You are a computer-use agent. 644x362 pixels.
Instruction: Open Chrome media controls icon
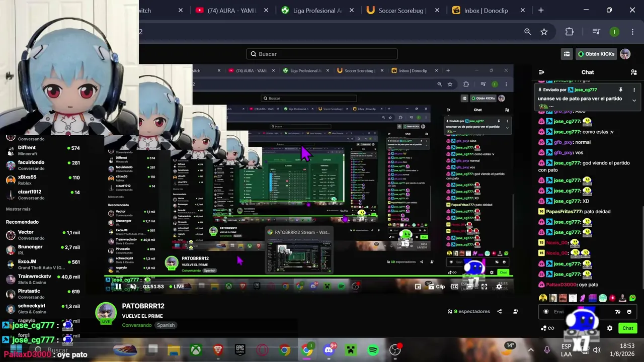(x=596, y=32)
